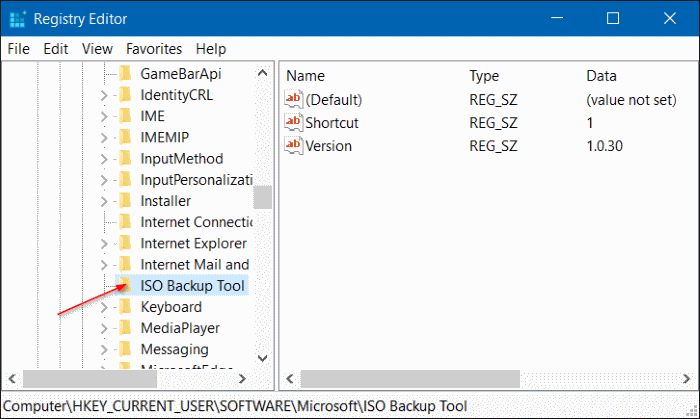Sort values by Type column header
The height and width of the screenshot is (419, 700).
click(x=484, y=76)
